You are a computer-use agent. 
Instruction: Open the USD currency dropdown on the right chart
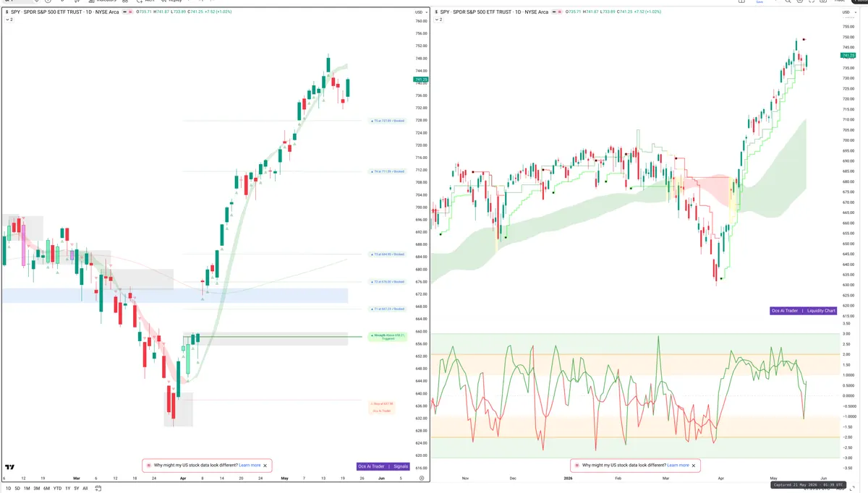[x=848, y=12]
